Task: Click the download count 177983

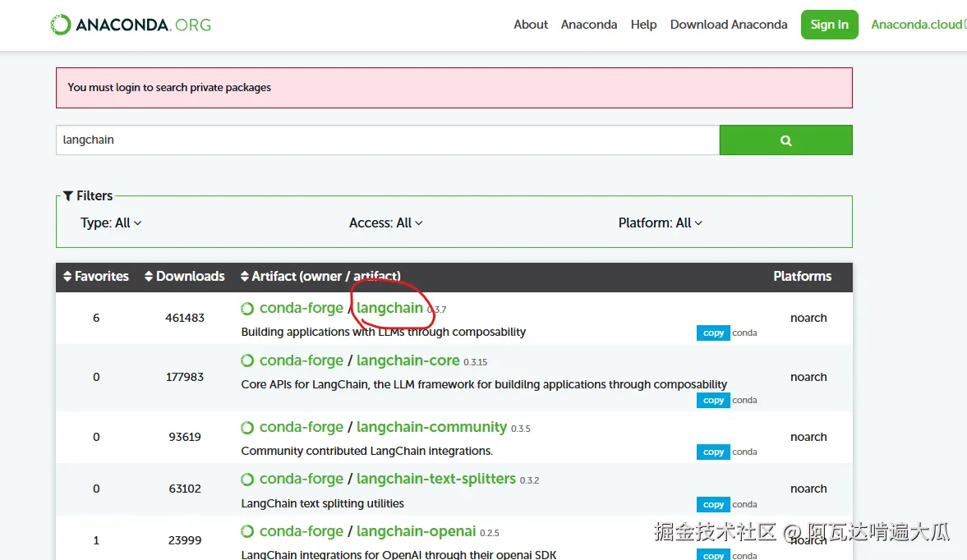Action: 185,377
